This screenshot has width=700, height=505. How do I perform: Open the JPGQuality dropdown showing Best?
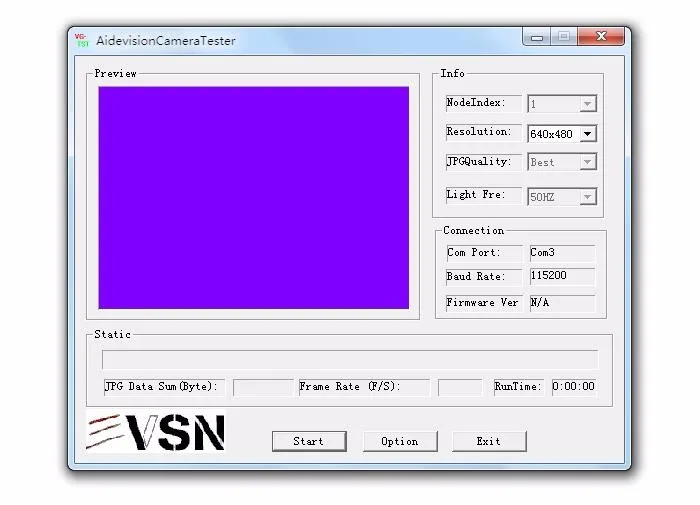(562, 162)
